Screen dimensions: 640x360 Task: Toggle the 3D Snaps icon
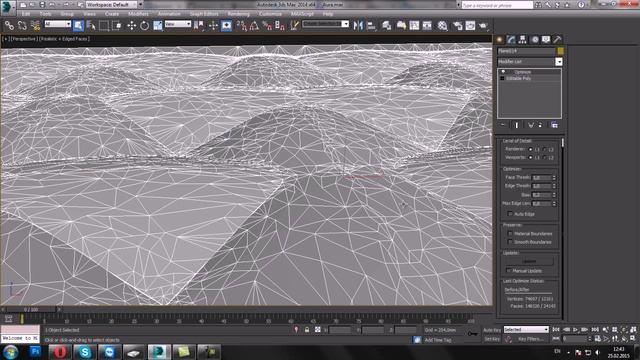tap(242, 26)
